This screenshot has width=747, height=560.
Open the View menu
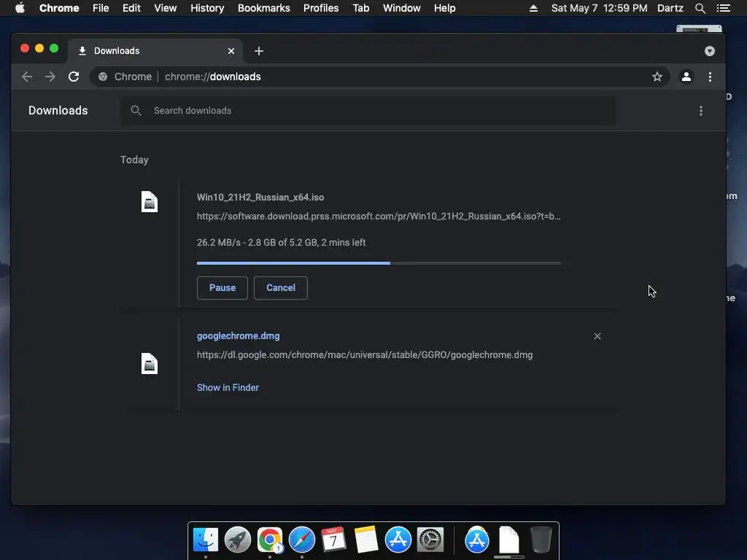pos(166,8)
